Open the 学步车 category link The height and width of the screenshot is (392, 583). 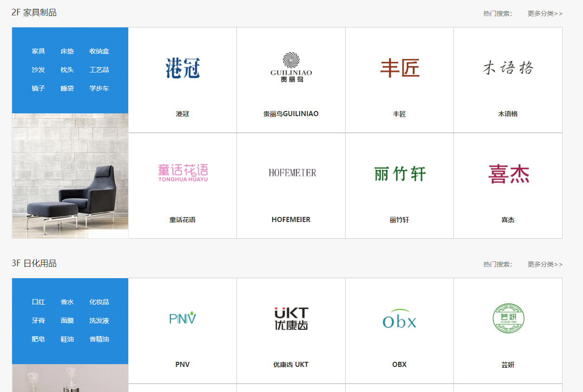[99, 88]
